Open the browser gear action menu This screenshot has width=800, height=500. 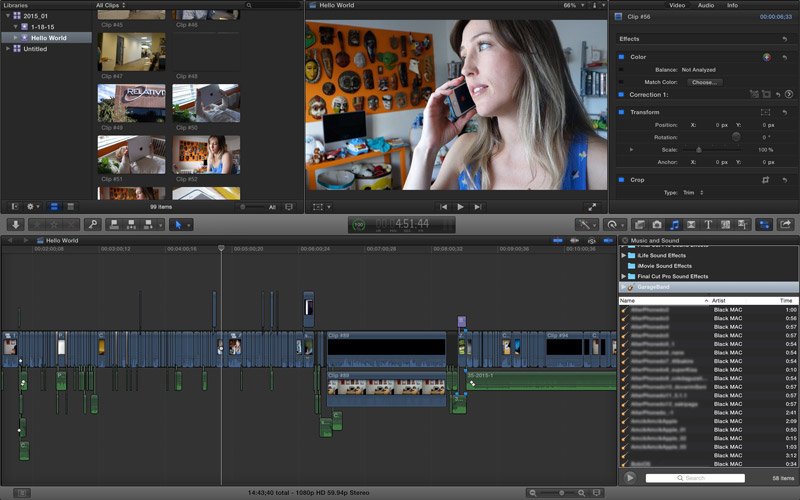33,207
